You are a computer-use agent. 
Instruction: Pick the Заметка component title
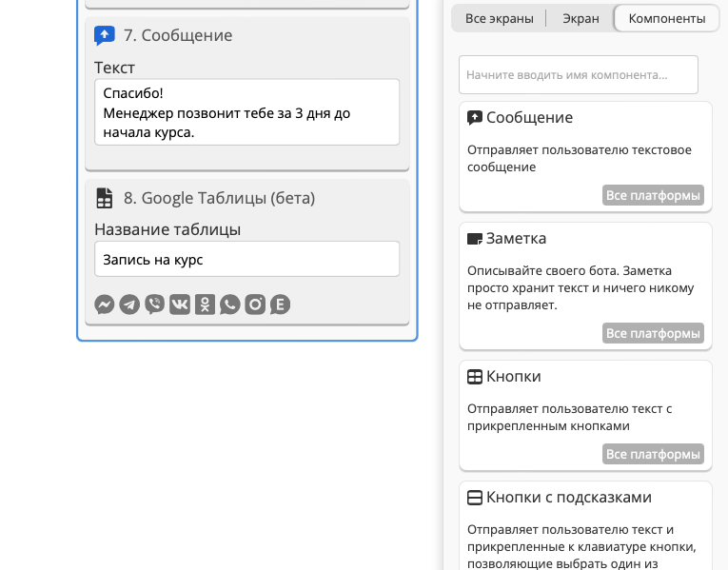(516, 238)
